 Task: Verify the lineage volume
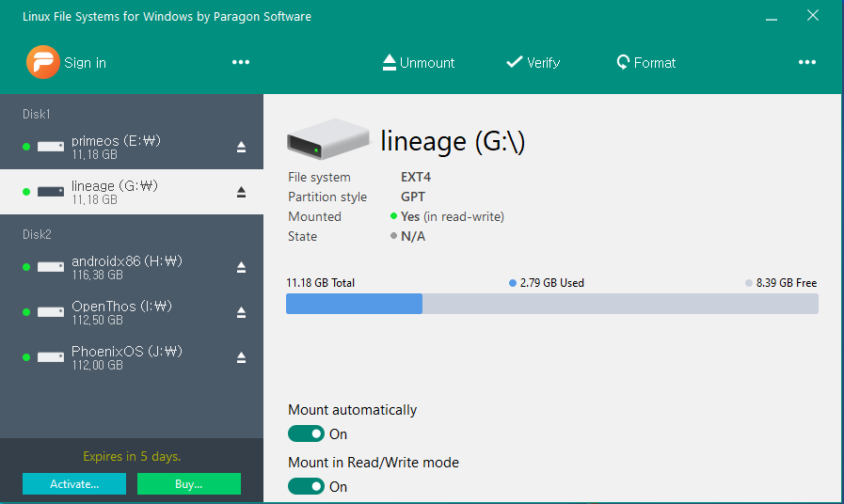[x=533, y=63]
